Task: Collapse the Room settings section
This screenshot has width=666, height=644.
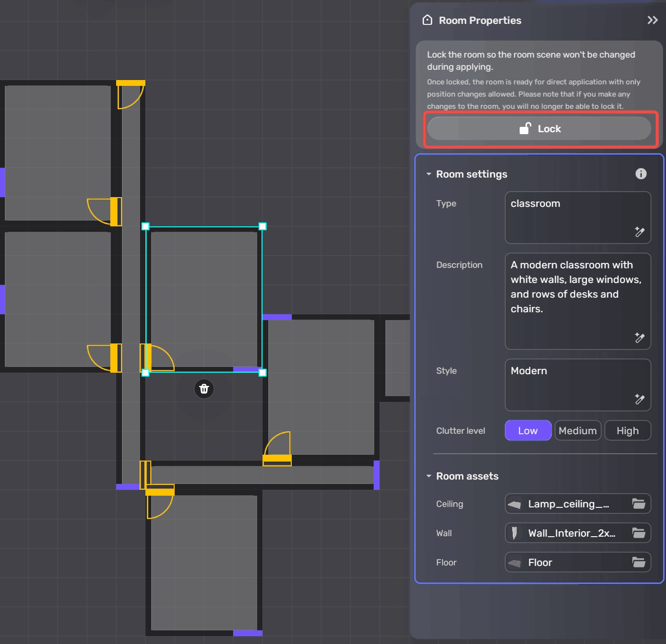Action: 429,174
